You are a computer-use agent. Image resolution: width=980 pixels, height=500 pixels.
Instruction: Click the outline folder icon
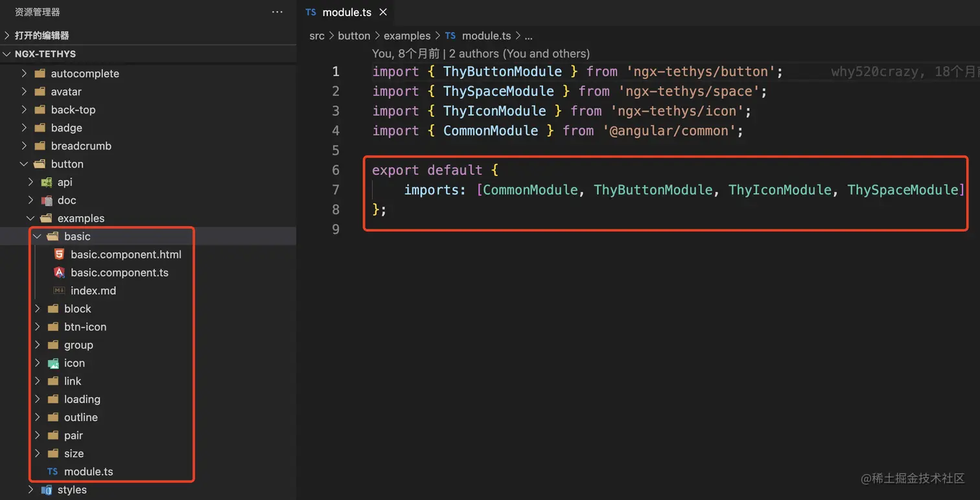(53, 418)
